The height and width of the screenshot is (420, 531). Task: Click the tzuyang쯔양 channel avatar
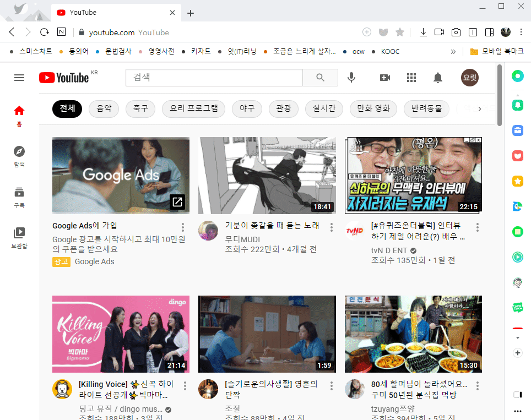[x=355, y=389]
